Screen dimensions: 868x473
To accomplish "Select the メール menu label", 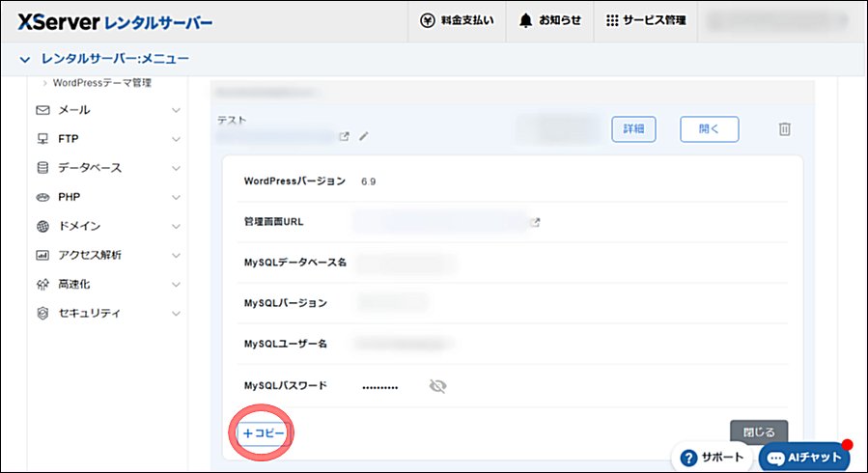I will coord(74,110).
